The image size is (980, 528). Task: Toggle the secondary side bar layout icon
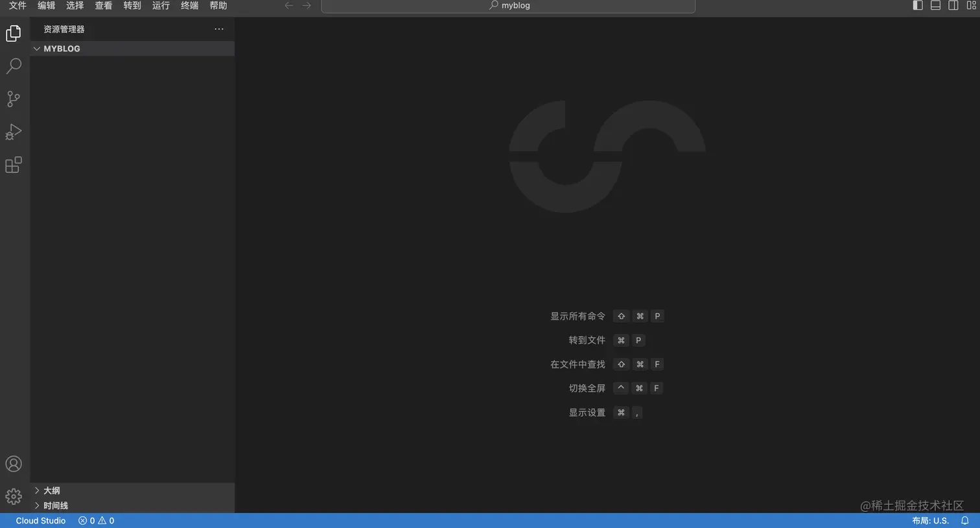click(953, 5)
